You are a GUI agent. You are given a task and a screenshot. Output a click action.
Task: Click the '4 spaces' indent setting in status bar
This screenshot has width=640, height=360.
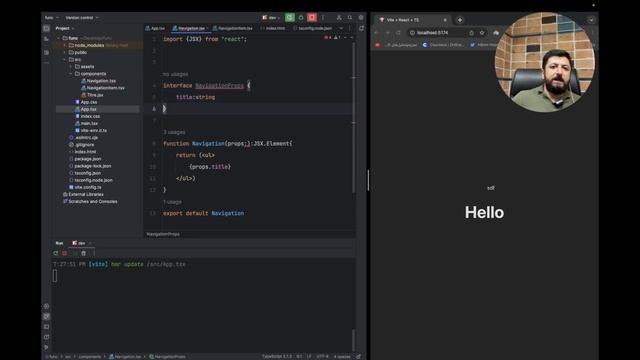[342, 356]
